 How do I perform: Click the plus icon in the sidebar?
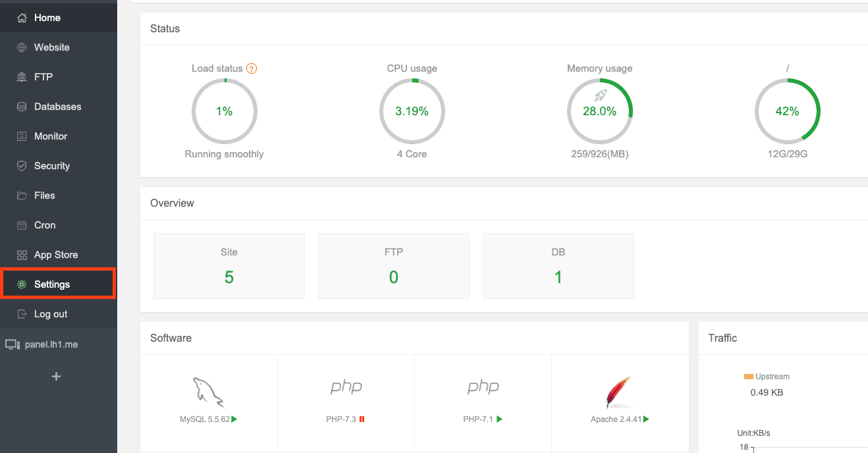point(57,377)
